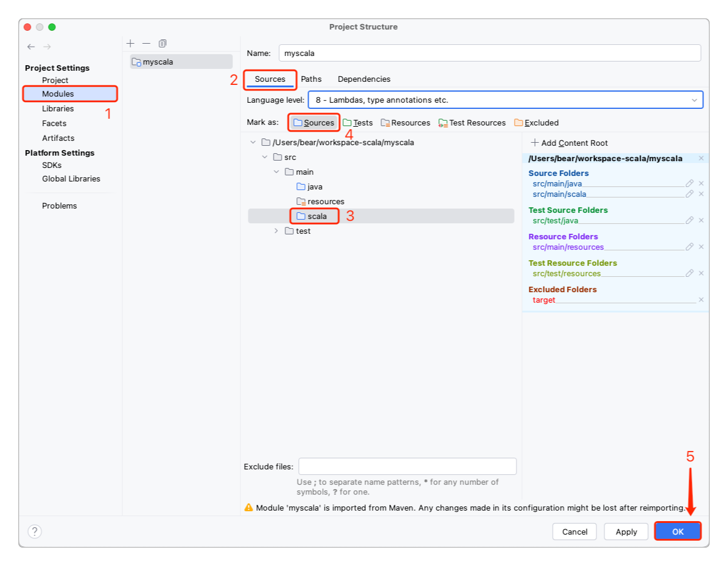Select the test folder in tree
The width and height of the screenshot is (728, 566).
point(298,231)
